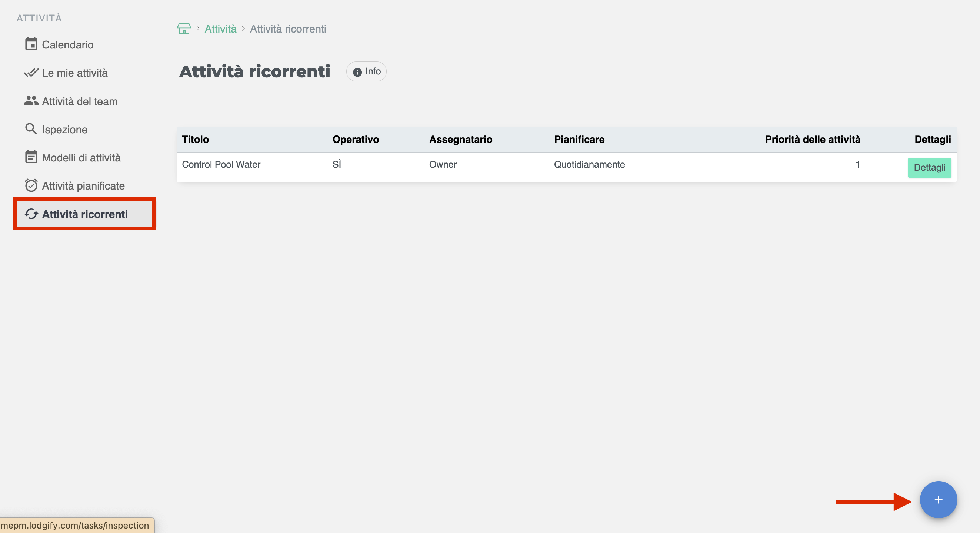Go to Attività breadcrumb link
Viewport: 980px width, 533px height.
[x=220, y=29]
